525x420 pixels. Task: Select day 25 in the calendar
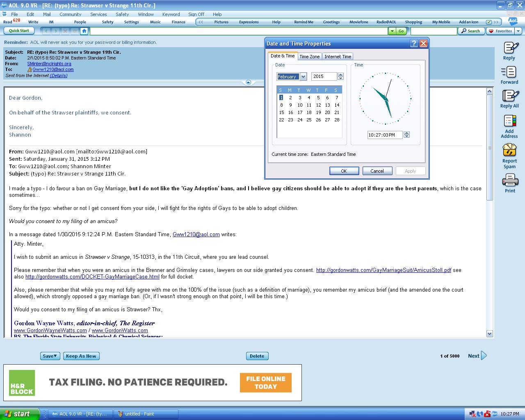pyautogui.click(x=309, y=120)
